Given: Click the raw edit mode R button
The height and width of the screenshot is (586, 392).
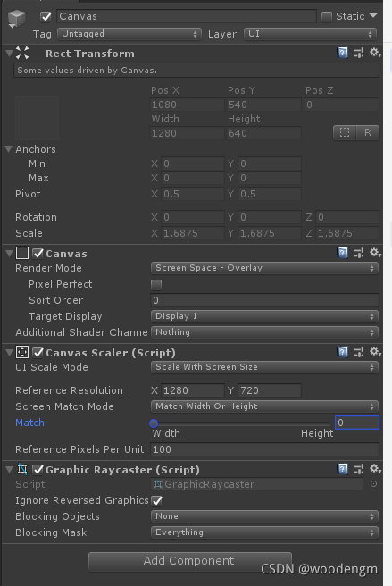Looking at the screenshot, I should [x=368, y=133].
